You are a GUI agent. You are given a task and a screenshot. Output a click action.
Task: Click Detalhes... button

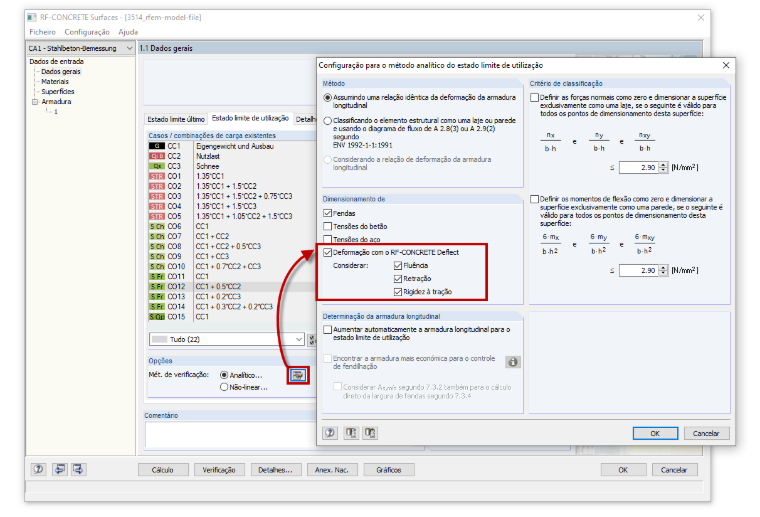point(275,470)
